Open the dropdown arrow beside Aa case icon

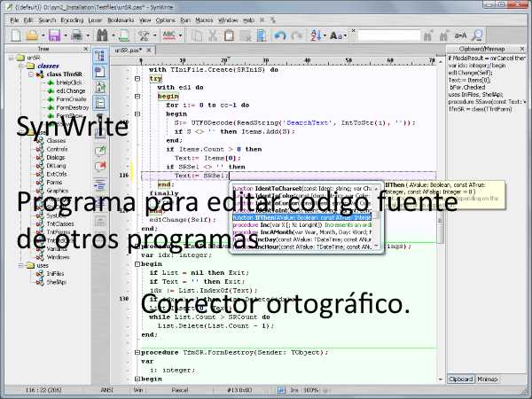pyautogui.click(x=346, y=35)
